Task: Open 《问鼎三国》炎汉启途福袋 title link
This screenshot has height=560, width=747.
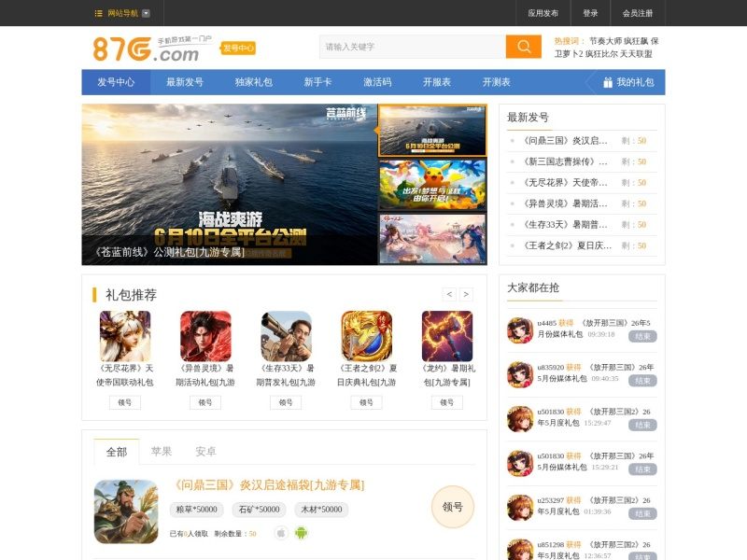Action: [268, 484]
